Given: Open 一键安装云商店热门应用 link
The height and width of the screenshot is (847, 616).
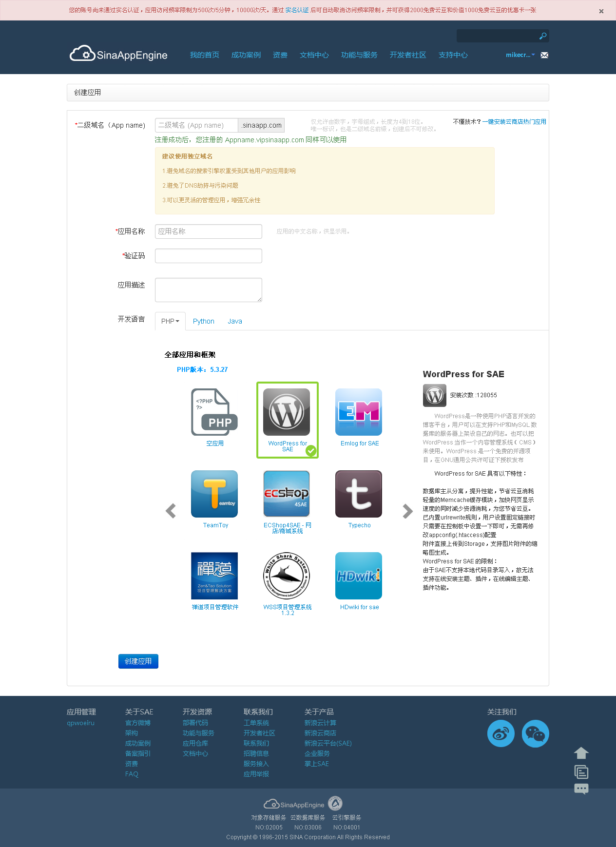Looking at the screenshot, I should coord(514,122).
